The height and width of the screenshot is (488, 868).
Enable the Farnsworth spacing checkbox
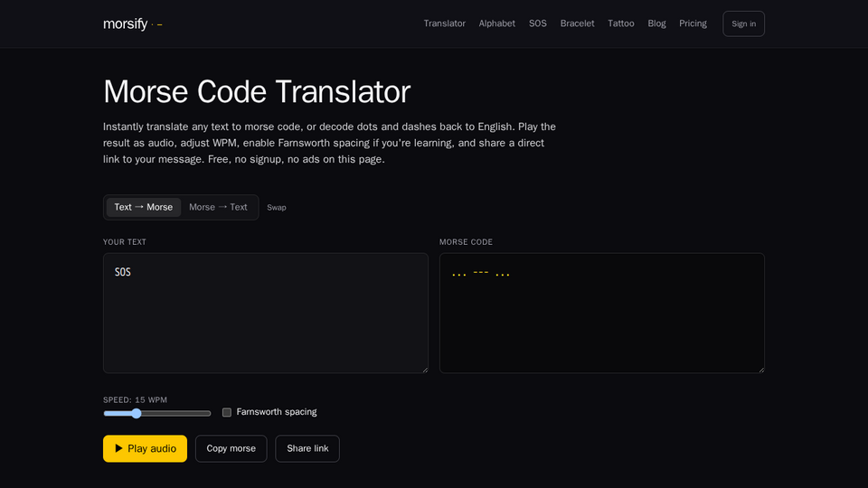click(x=226, y=412)
